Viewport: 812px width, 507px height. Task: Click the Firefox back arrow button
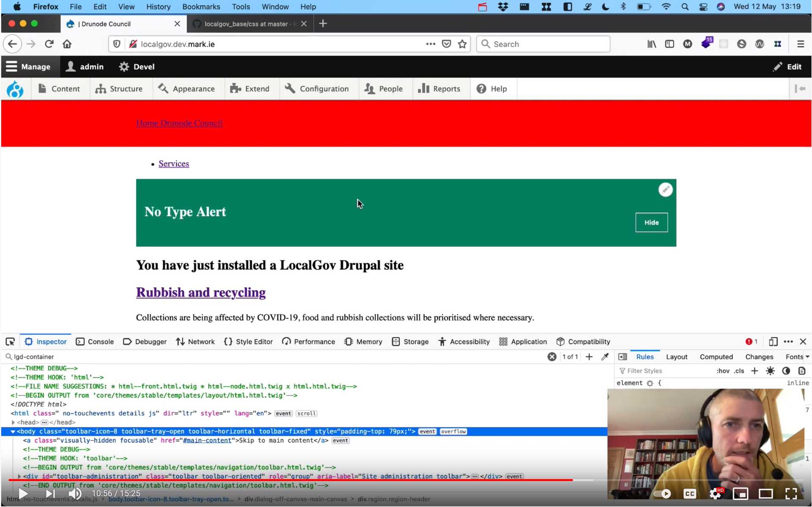tap(12, 44)
